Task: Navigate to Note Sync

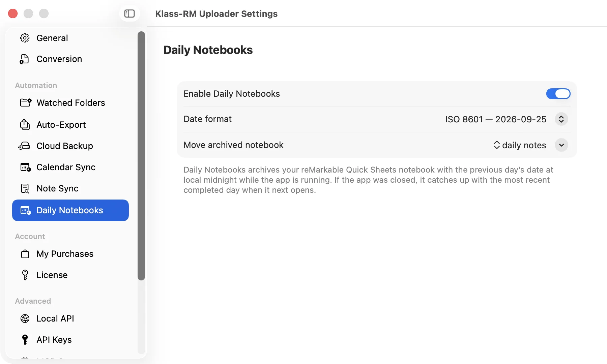Action: pyautogui.click(x=70, y=188)
